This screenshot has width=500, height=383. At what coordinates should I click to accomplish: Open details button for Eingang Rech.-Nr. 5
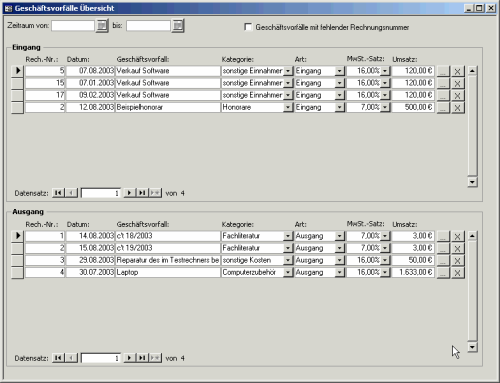[x=443, y=71]
